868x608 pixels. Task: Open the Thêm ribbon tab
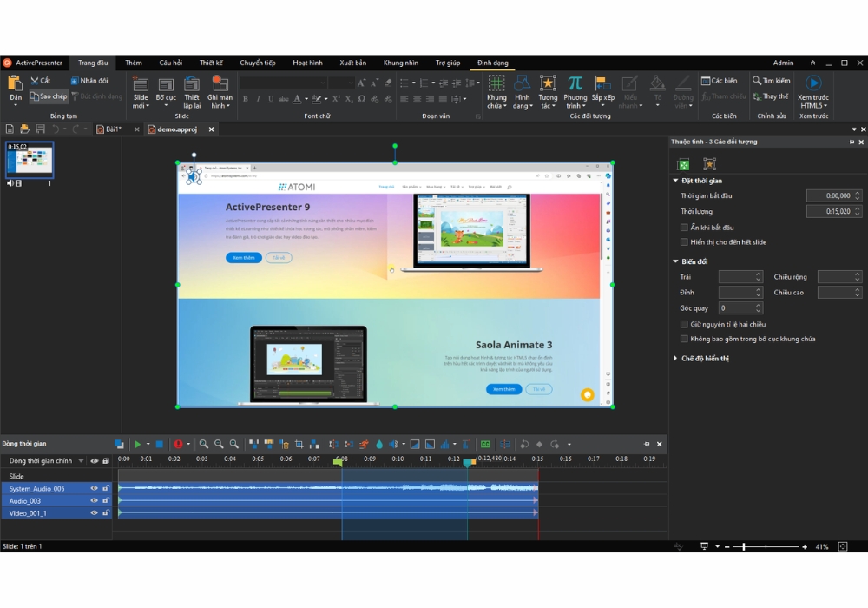[134, 63]
